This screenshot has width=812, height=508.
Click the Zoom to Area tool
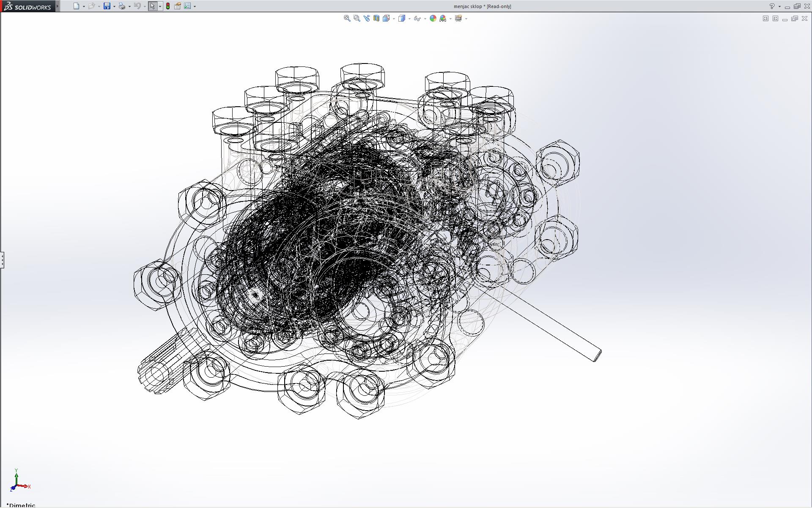(x=357, y=18)
